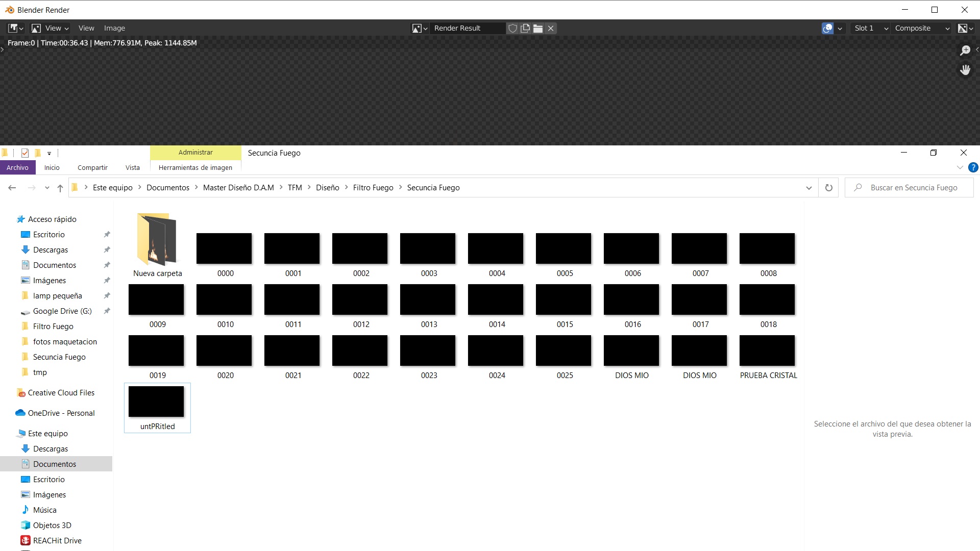Open the Composite layer dropdown
Image resolution: width=980 pixels, height=551 pixels.
tap(922, 29)
